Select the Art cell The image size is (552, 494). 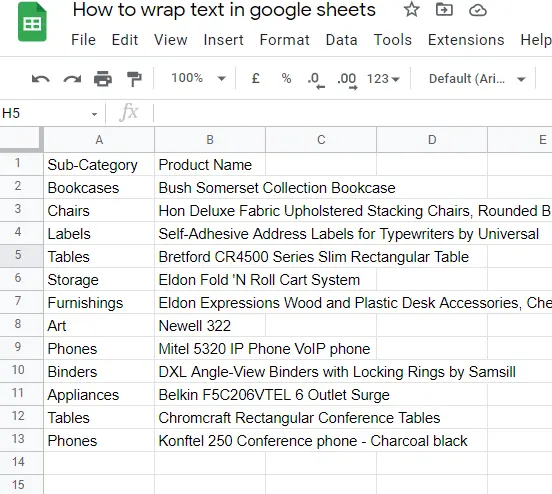click(x=99, y=325)
